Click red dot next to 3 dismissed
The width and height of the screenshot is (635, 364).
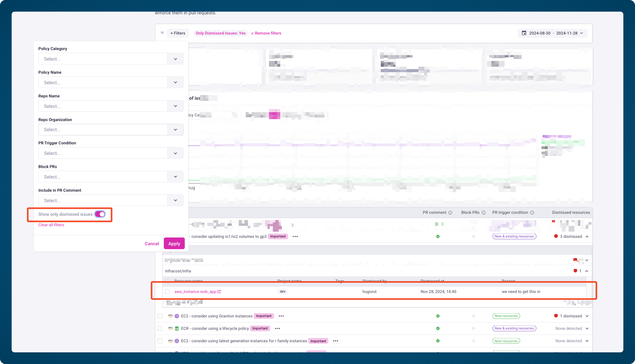[x=556, y=236]
